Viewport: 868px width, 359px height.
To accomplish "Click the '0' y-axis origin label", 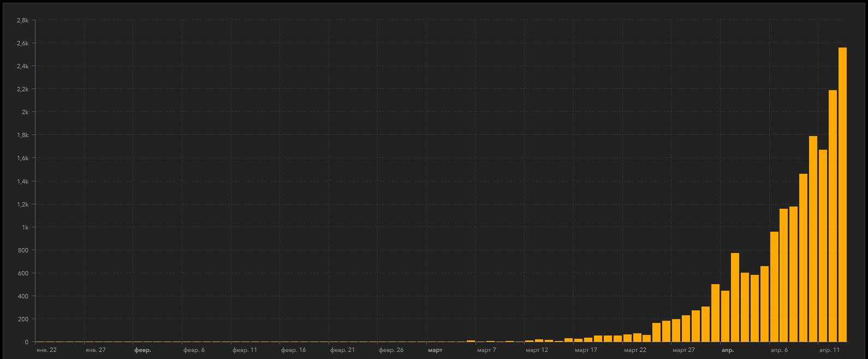I will [26, 343].
